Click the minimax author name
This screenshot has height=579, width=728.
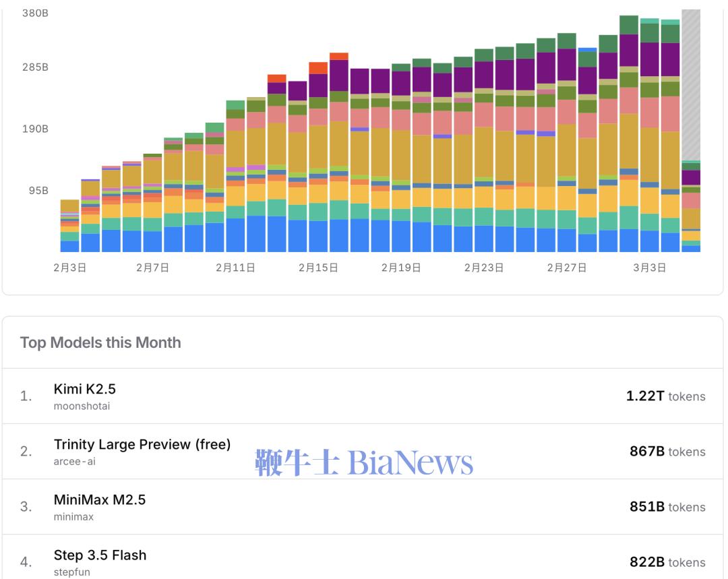pyautogui.click(x=73, y=517)
